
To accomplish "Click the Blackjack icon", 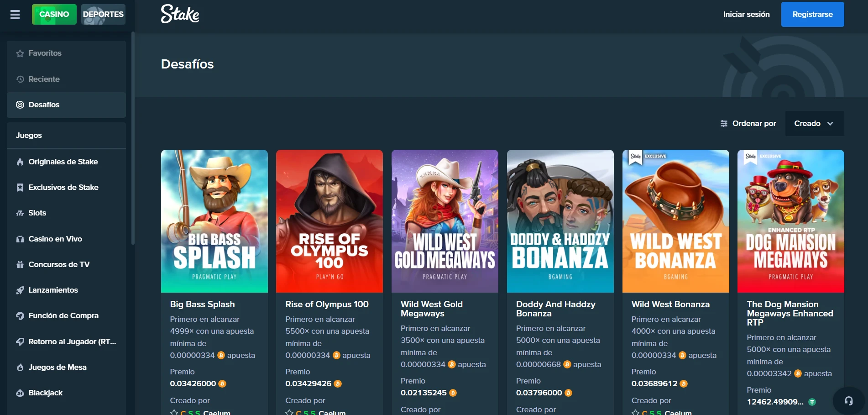I will pos(20,393).
